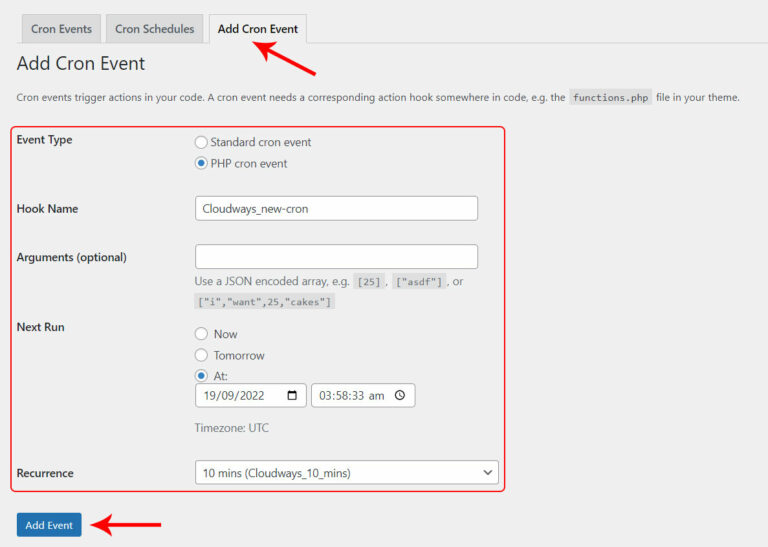The image size is (768, 547).
Task: Click the time field showing 03:58:33 am
Action: [x=350, y=395]
